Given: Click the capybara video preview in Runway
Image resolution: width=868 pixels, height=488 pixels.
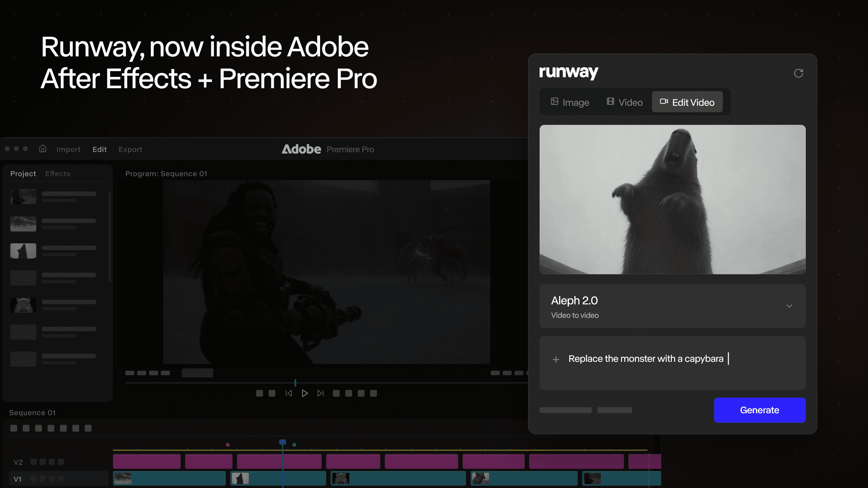Looking at the screenshot, I should (x=672, y=200).
